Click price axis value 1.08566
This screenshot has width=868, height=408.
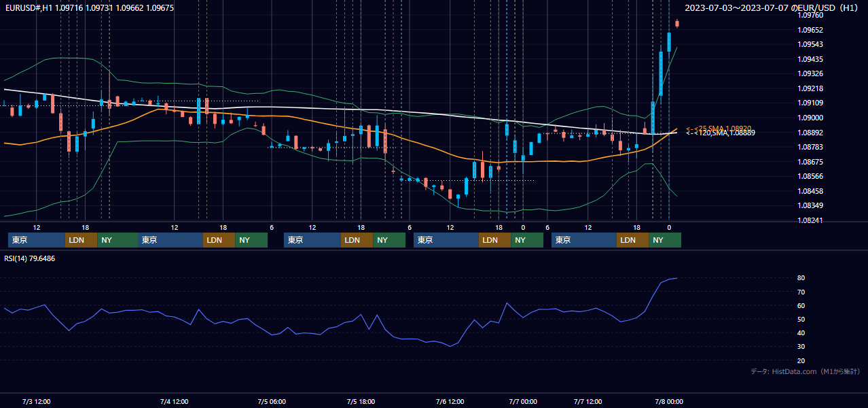pyautogui.click(x=812, y=176)
